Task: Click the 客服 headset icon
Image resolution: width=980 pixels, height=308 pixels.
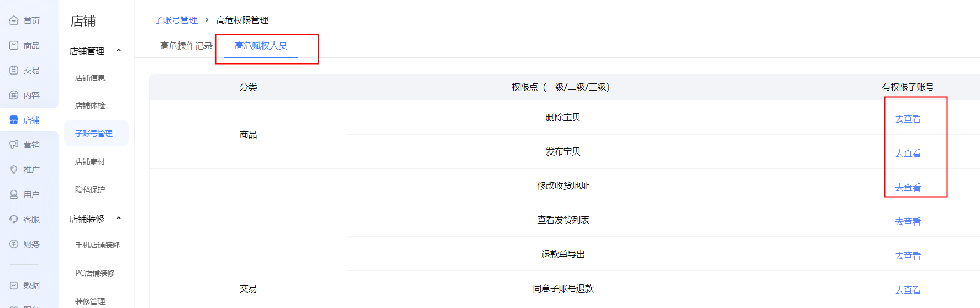Action: pyautogui.click(x=14, y=219)
